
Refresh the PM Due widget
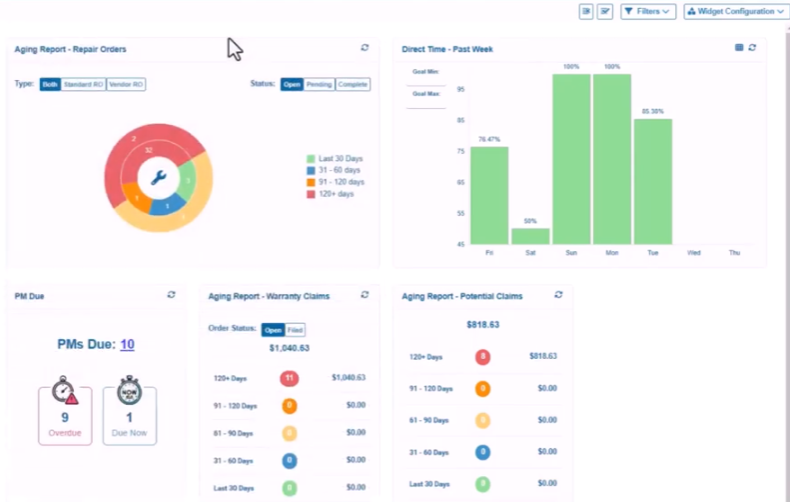(x=171, y=295)
